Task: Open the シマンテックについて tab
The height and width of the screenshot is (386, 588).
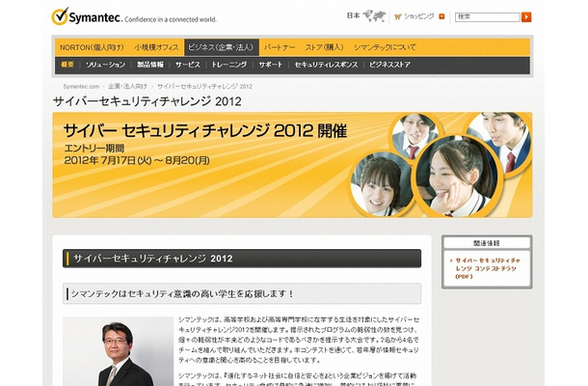Action: [x=386, y=47]
